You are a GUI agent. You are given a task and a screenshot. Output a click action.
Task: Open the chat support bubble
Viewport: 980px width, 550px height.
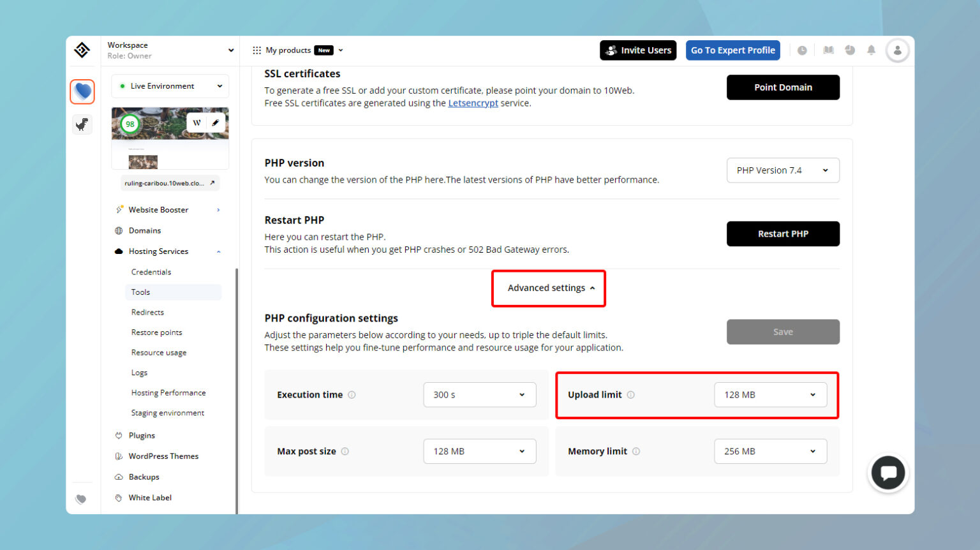point(887,473)
